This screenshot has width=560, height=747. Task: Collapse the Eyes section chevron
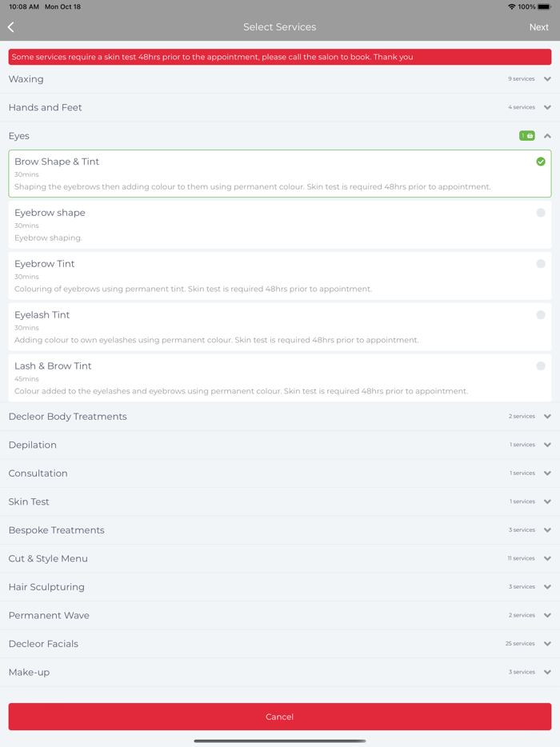click(547, 136)
